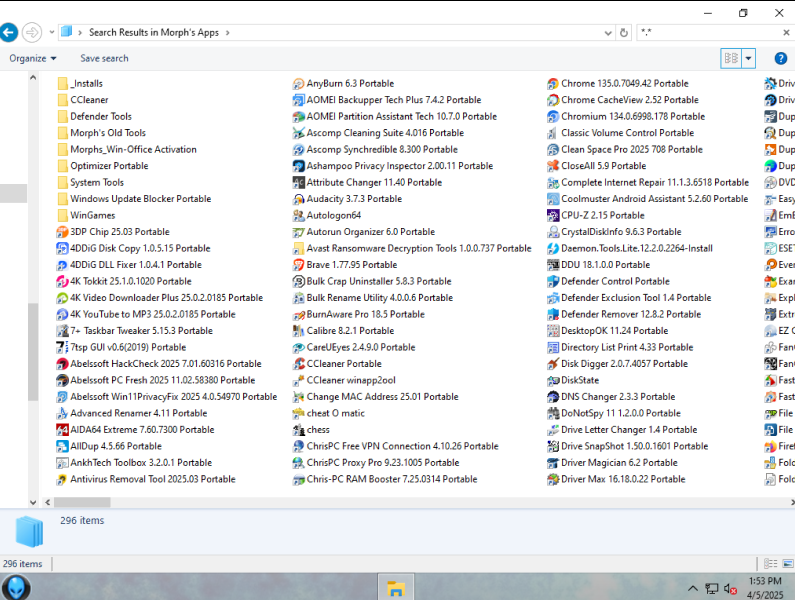
Task: Select Defender Control Portable entry
Action: [x=608, y=281]
